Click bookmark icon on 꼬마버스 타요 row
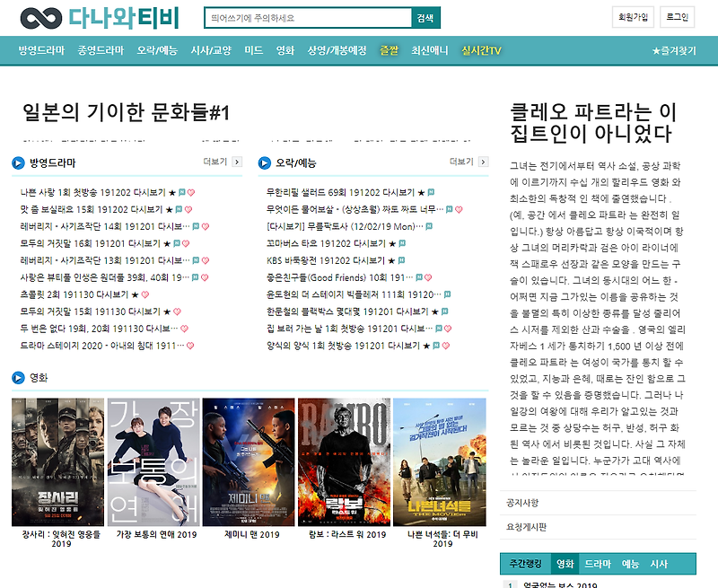The width and height of the screenshot is (718, 588). 402,243
